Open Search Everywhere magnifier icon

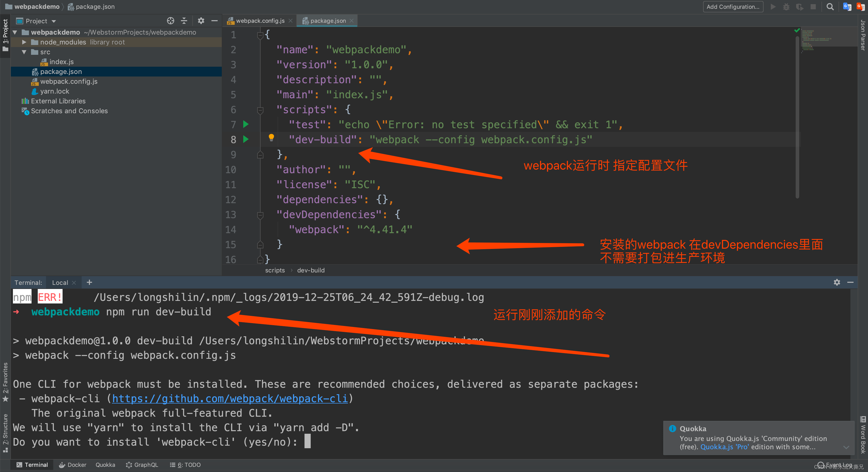pos(830,7)
